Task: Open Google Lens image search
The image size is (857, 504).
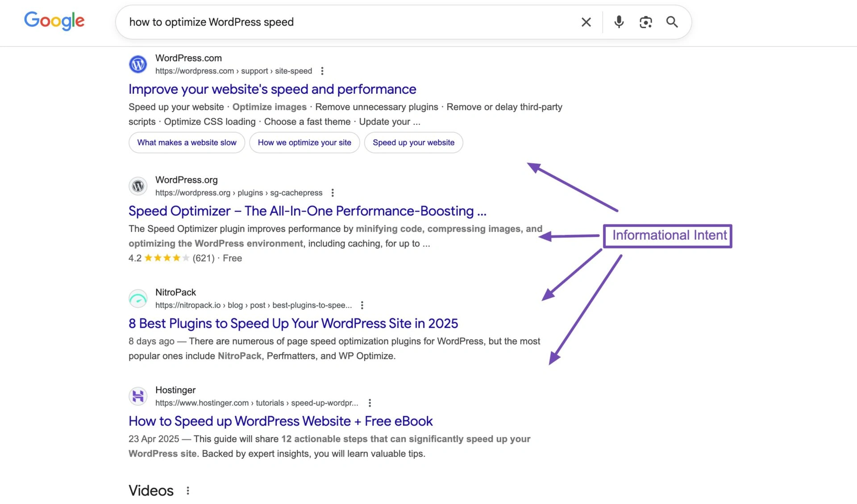Action: pos(645,22)
